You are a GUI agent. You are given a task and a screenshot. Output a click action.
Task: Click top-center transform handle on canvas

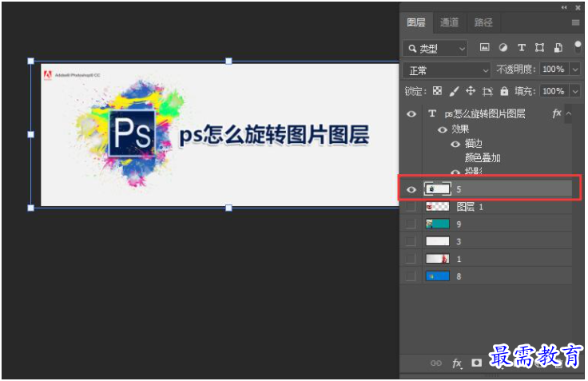[228, 62]
